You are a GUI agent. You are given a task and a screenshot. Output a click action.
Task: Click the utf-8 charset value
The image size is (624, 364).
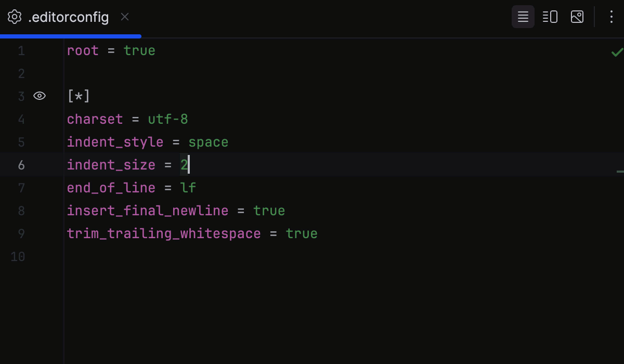[x=167, y=119]
